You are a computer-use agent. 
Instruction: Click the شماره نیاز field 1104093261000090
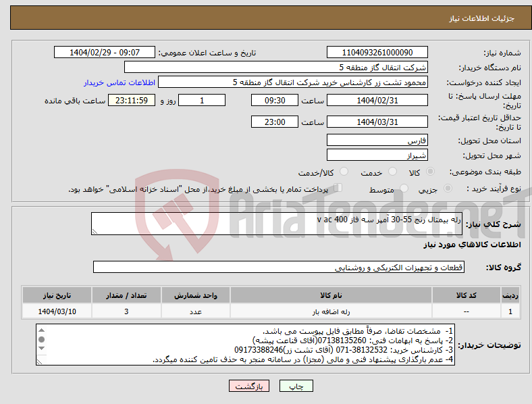click(x=377, y=53)
